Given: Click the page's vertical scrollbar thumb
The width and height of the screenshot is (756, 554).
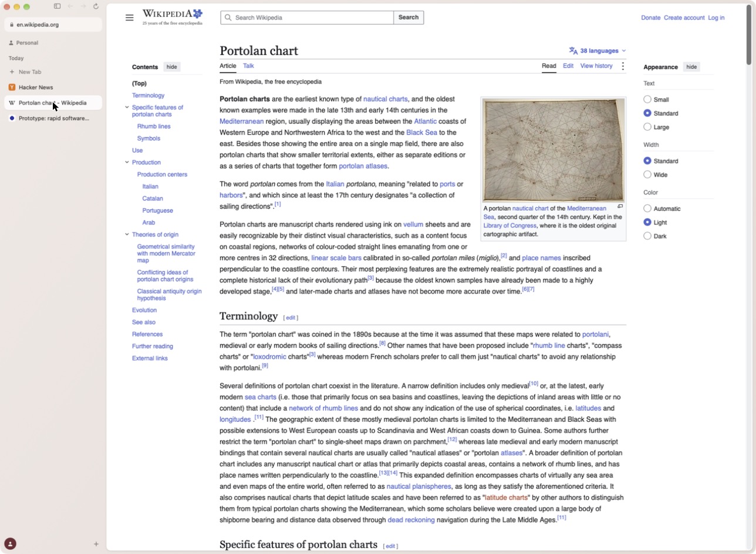Looking at the screenshot, I should click(x=749, y=35).
